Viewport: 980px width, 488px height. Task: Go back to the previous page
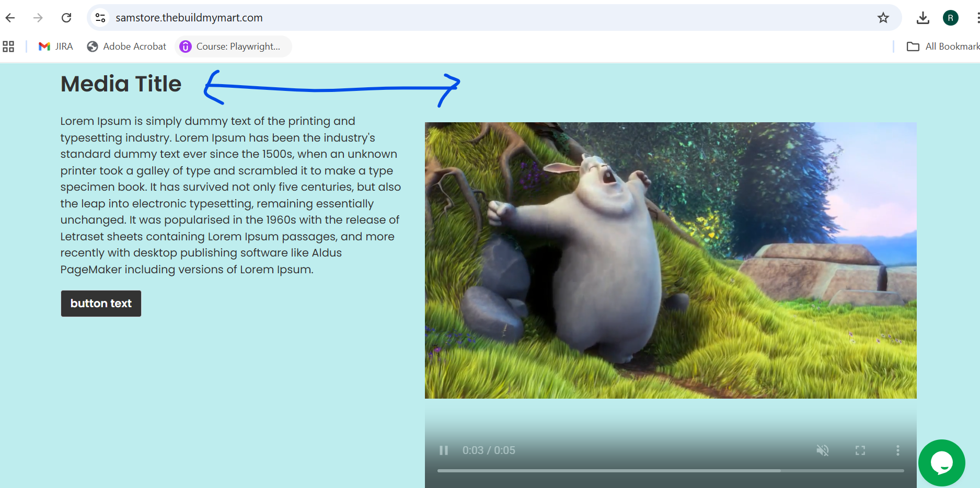[10, 18]
